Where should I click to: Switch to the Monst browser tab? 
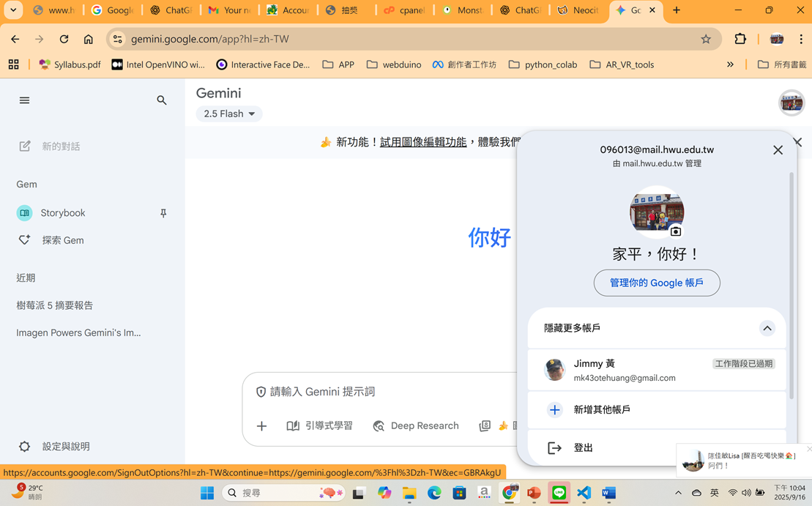click(x=463, y=10)
